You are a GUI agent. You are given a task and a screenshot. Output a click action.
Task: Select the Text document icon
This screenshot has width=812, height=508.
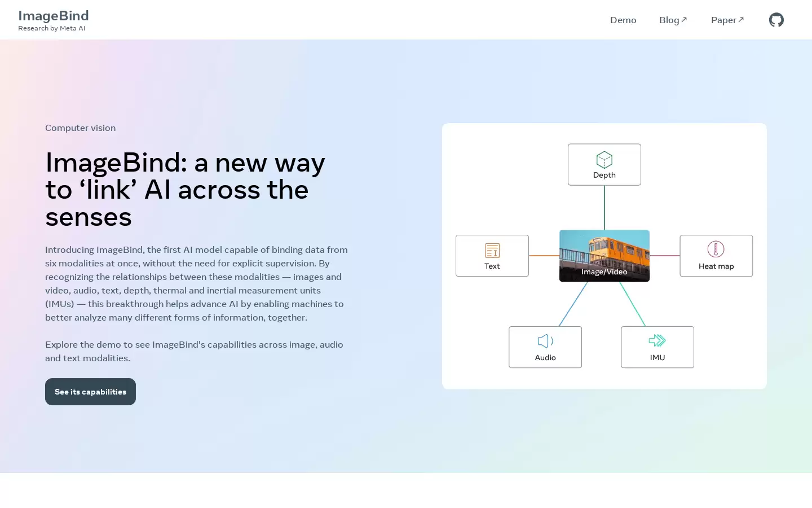tap(492, 250)
